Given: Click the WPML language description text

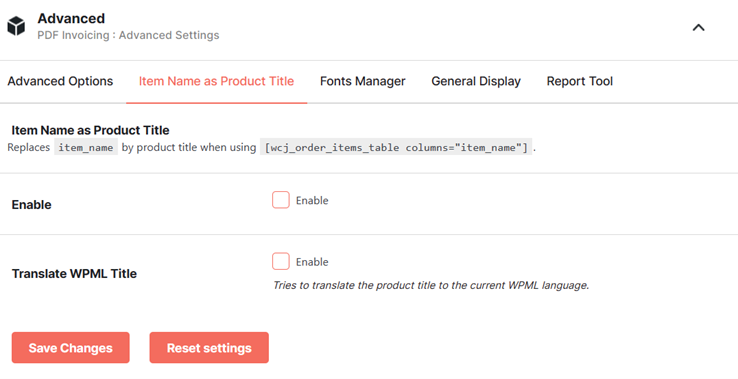Looking at the screenshot, I should (431, 285).
